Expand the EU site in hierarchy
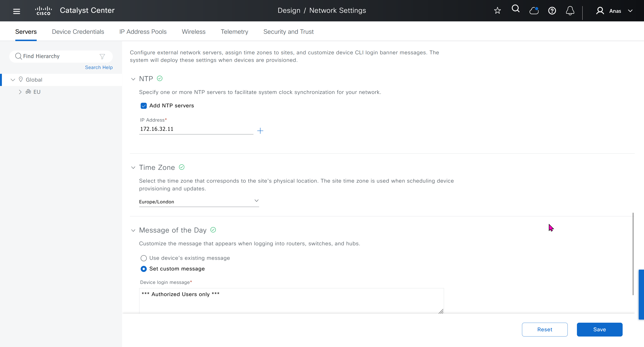Viewport: 644px width, 347px height. click(x=20, y=92)
